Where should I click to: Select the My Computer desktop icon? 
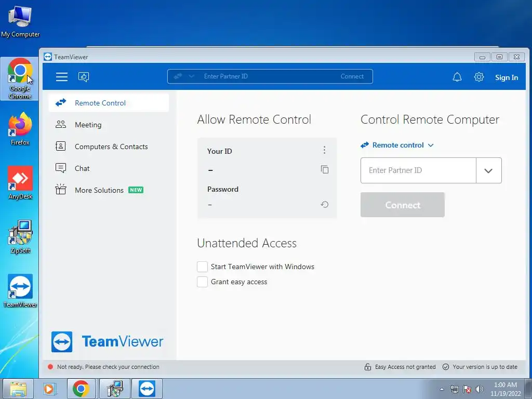pyautogui.click(x=20, y=21)
